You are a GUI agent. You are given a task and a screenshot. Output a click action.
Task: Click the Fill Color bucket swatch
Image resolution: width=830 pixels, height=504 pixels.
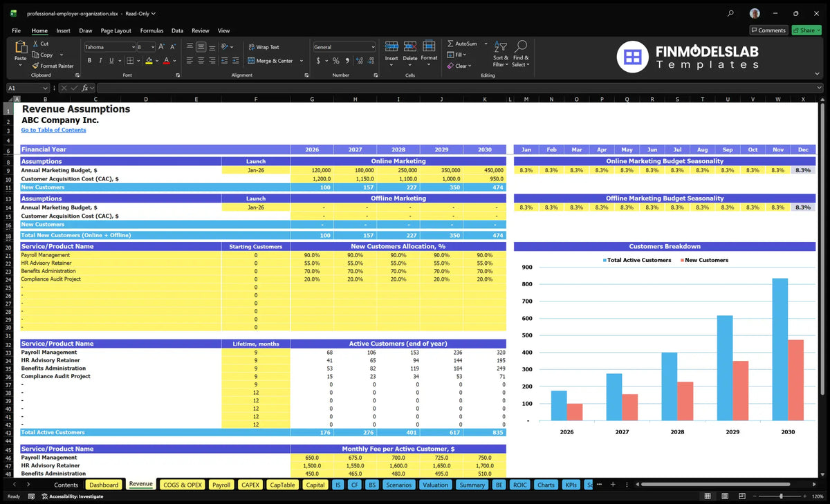pos(148,61)
